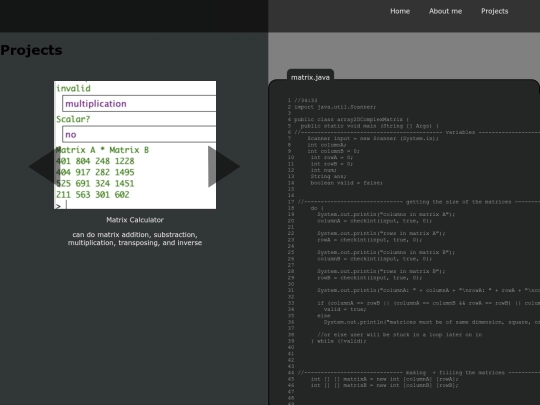Show the previous project slide arrow
The width and height of the screenshot is (540, 405).
44,166
